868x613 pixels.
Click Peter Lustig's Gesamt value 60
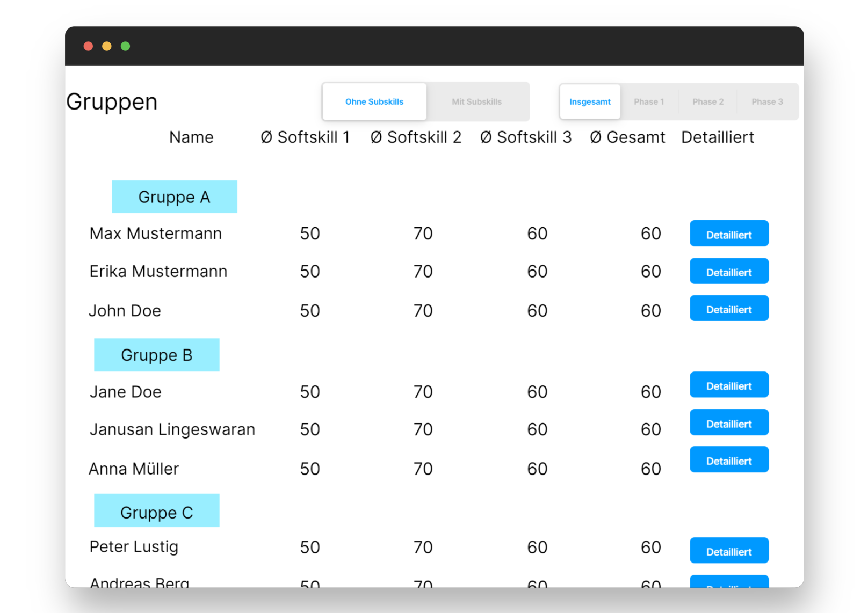pyautogui.click(x=651, y=548)
